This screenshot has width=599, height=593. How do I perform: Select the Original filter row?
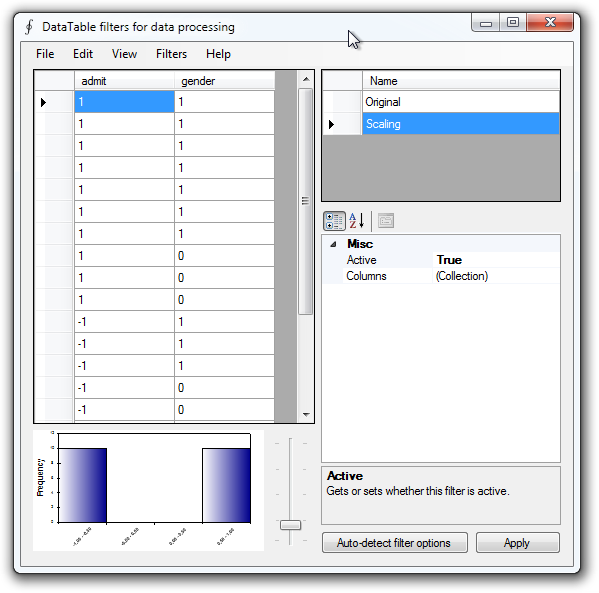[x=461, y=102]
